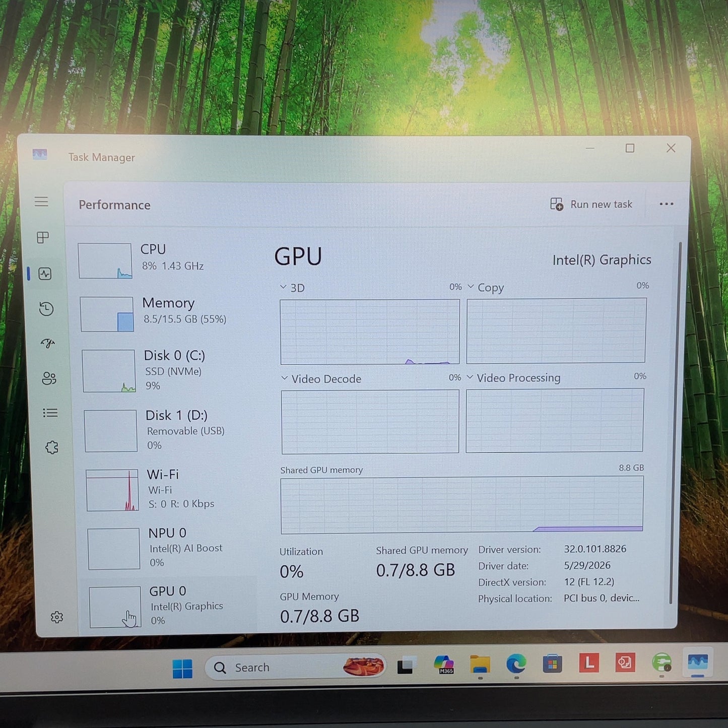Open the Details list sidebar icon
This screenshot has height=728, width=728.
(50, 413)
